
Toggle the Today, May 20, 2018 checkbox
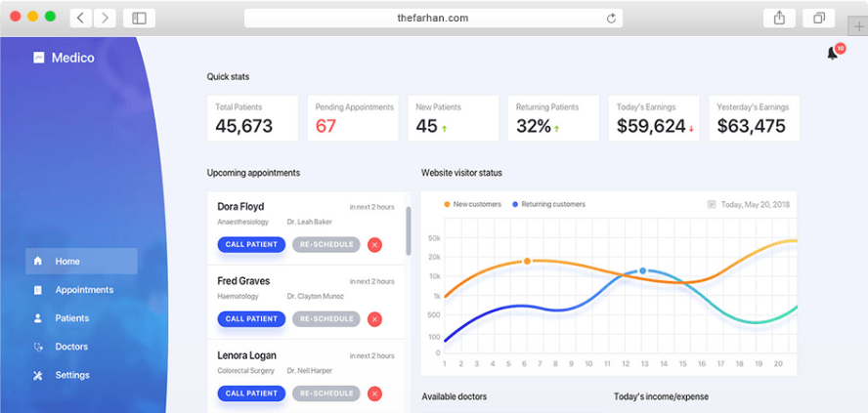pos(712,205)
